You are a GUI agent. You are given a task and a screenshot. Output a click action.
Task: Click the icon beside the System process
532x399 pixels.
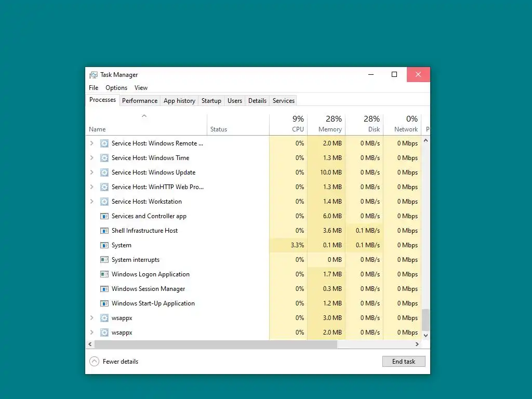[x=104, y=245]
